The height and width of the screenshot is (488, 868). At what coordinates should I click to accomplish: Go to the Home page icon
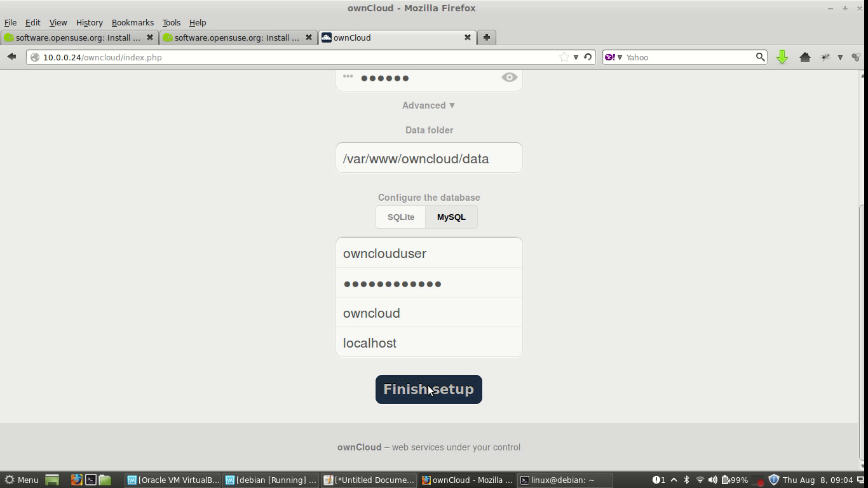(x=804, y=57)
